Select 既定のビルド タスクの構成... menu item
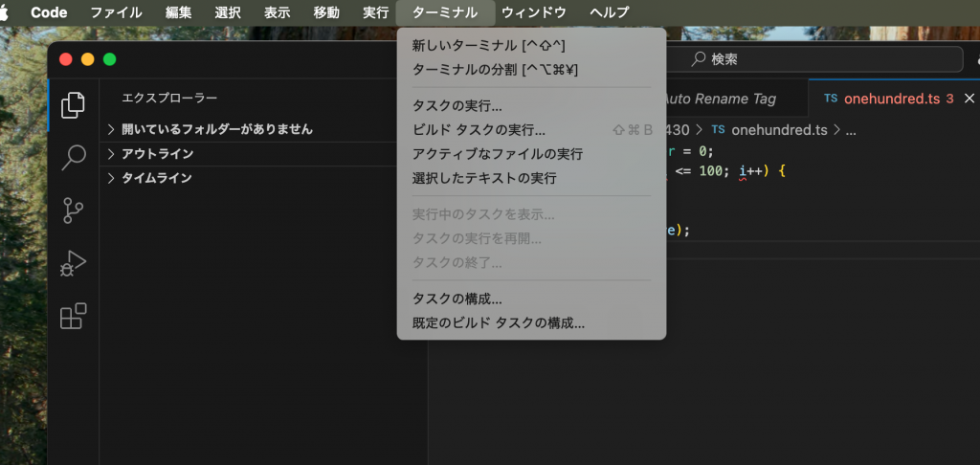Image resolution: width=980 pixels, height=465 pixels. (531, 323)
